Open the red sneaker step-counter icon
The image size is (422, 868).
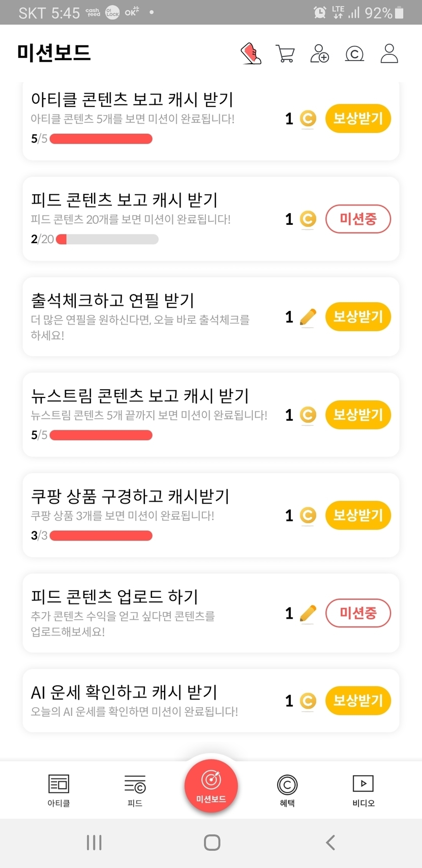(x=251, y=53)
